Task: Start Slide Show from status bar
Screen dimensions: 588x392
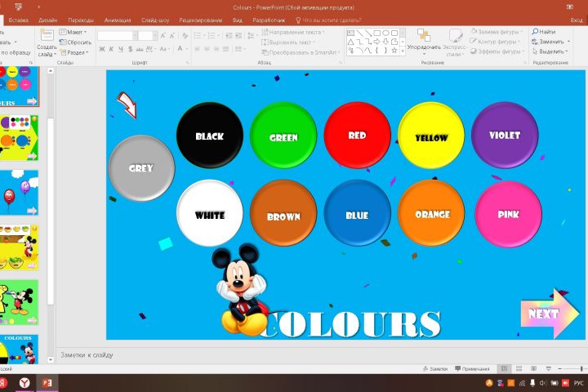Action: [x=548, y=369]
